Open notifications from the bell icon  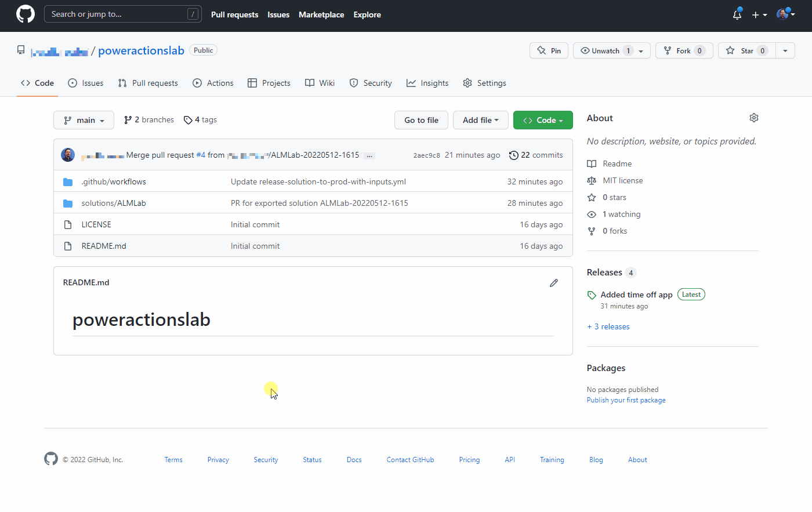tap(737, 14)
